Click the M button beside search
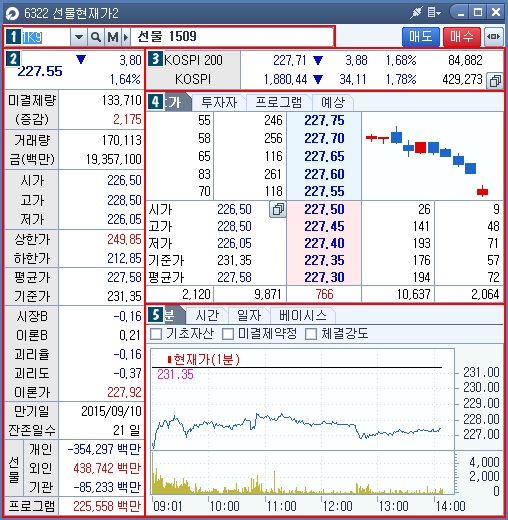The height and width of the screenshot is (520, 508). point(113,37)
